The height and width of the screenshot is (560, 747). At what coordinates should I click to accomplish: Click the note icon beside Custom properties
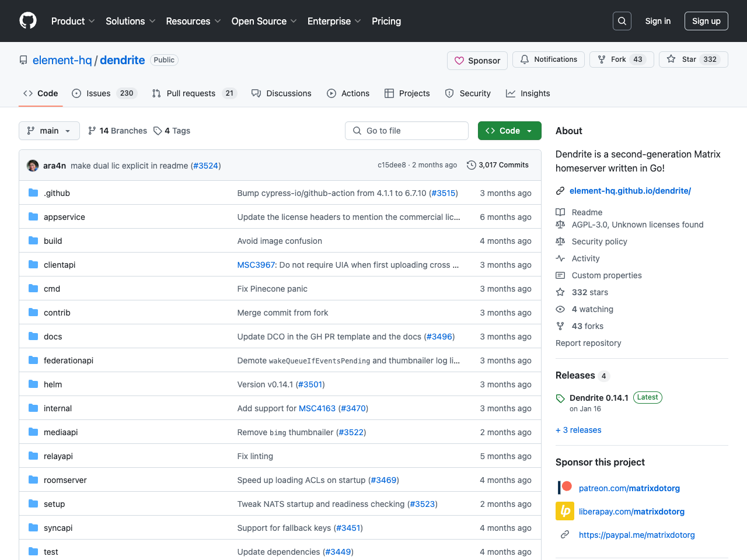tap(560, 275)
